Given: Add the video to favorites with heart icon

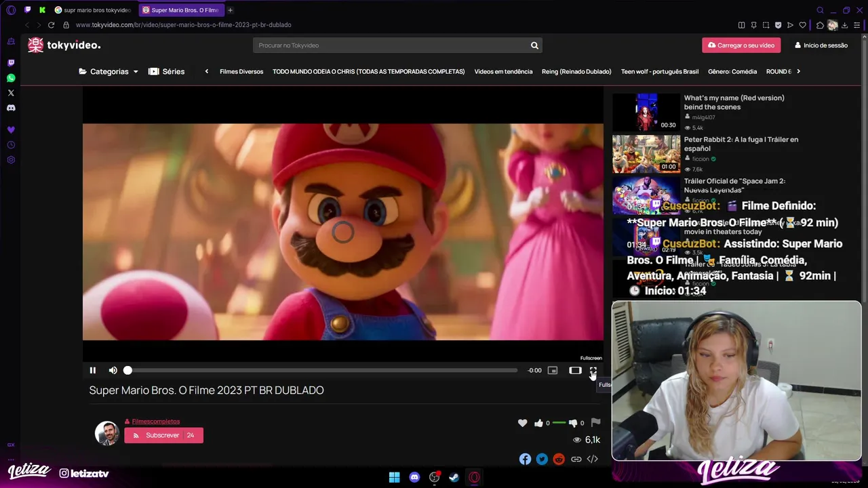Looking at the screenshot, I should coord(522,423).
